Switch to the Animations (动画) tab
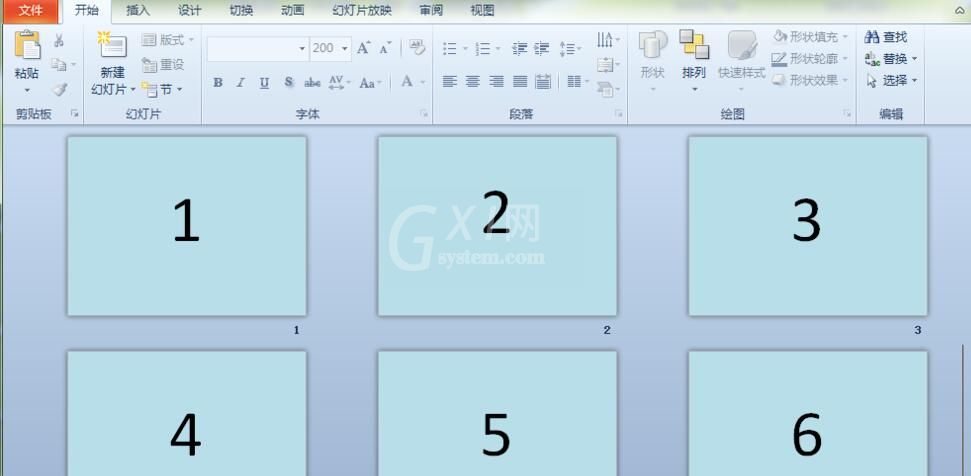The height and width of the screenshot is (476, 971). tap(293, 11)
